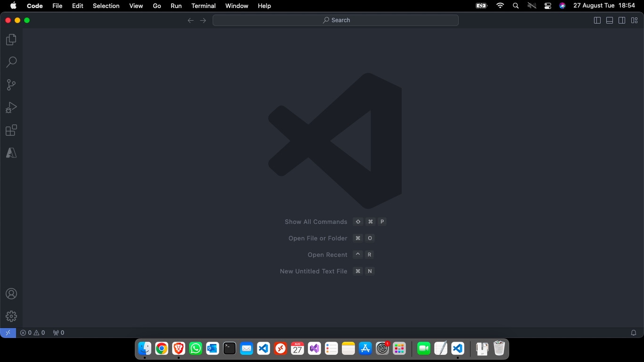
Task: Open the Customize Layout icon
Action: point(635,20)
